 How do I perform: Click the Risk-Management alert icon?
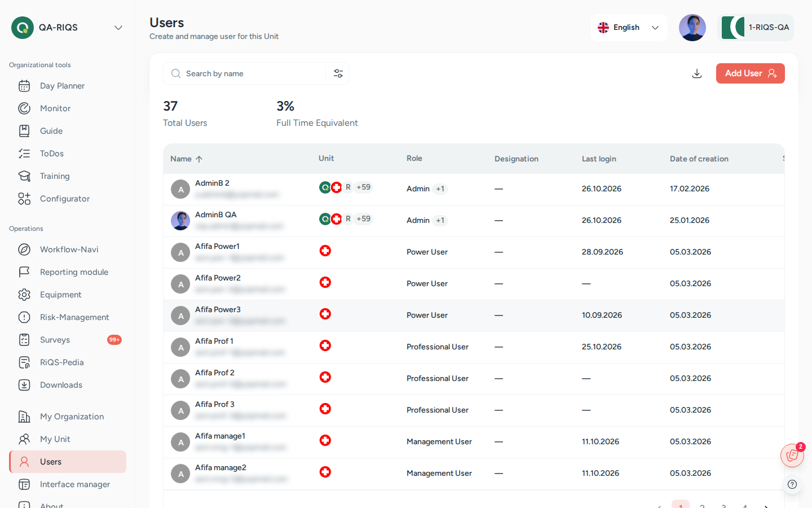[24, 317]
